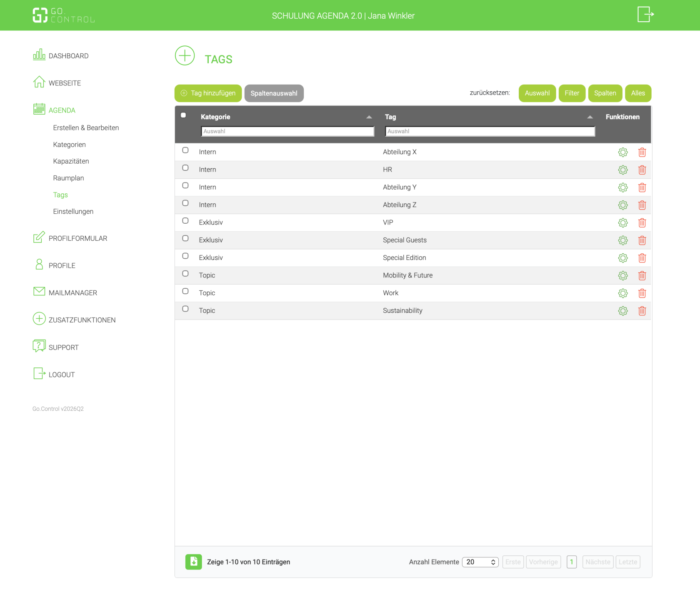Sort by Tag column arrow
700x592 pixels.
point(590,117)
